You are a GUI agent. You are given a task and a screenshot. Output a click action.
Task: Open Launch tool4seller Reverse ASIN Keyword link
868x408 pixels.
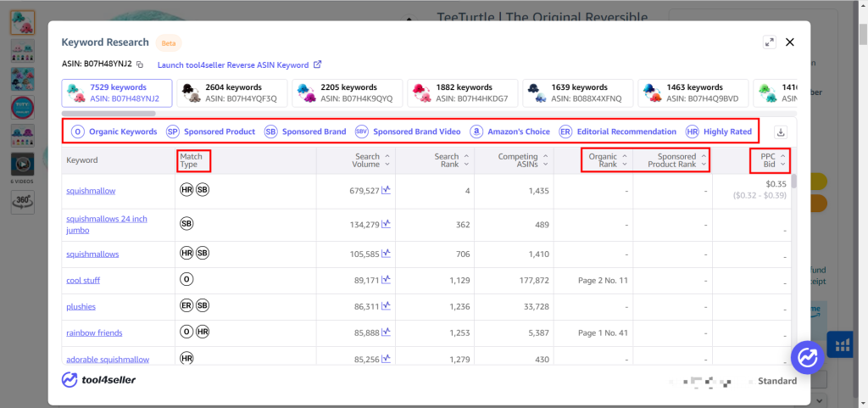click(239, 64)
